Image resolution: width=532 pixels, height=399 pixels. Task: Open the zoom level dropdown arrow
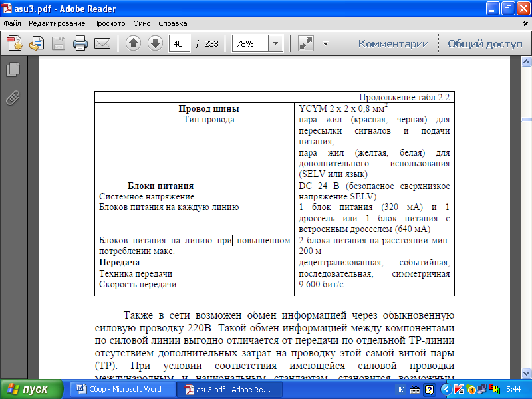click(x=275, y=43)
